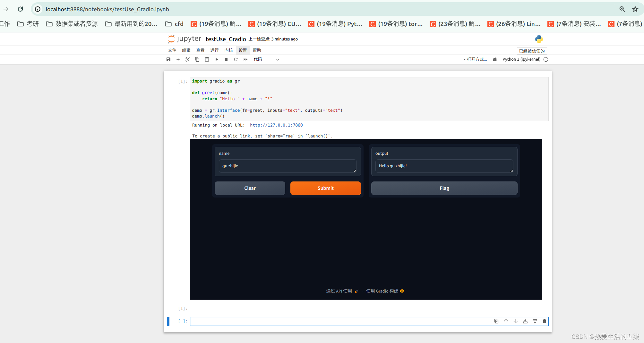Expand the name textbox resize handle
This screenshot has width=644, height=343.
(355, 171)
